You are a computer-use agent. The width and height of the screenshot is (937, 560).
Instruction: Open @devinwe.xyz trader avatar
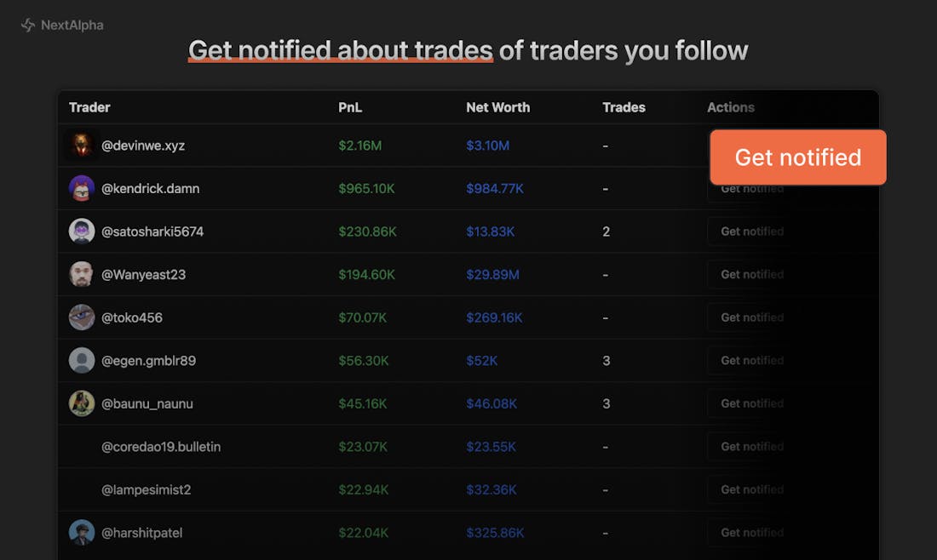point(82,146)
